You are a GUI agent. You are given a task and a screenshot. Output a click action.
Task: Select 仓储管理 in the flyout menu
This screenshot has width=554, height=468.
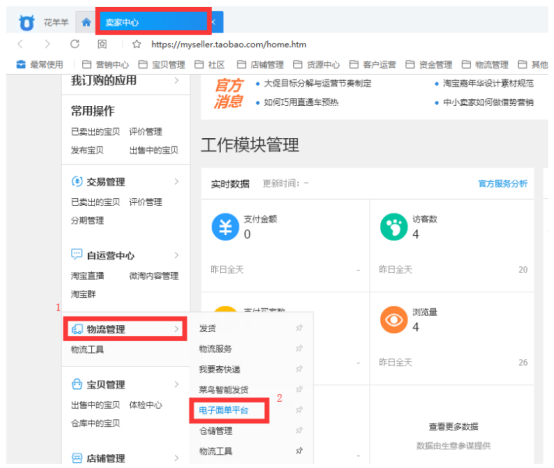tap(216, 431)
